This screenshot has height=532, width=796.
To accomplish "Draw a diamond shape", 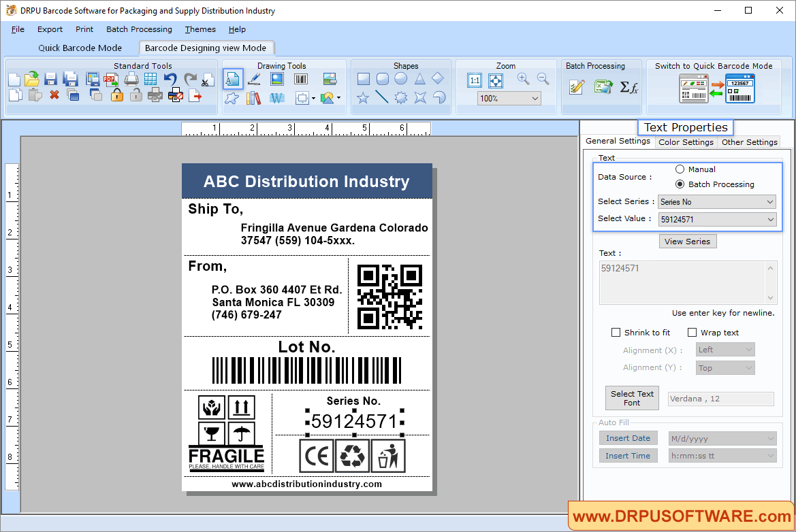I will click(x=438, y=78).
